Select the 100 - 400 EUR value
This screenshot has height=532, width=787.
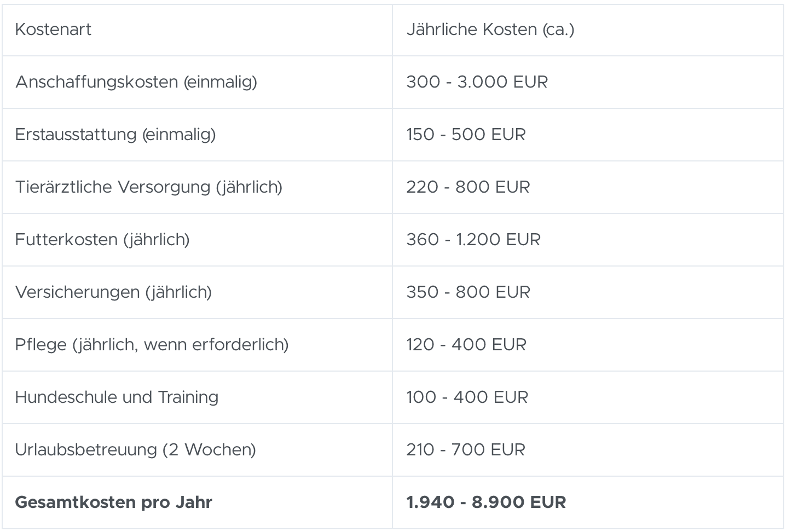click(467, 397)
